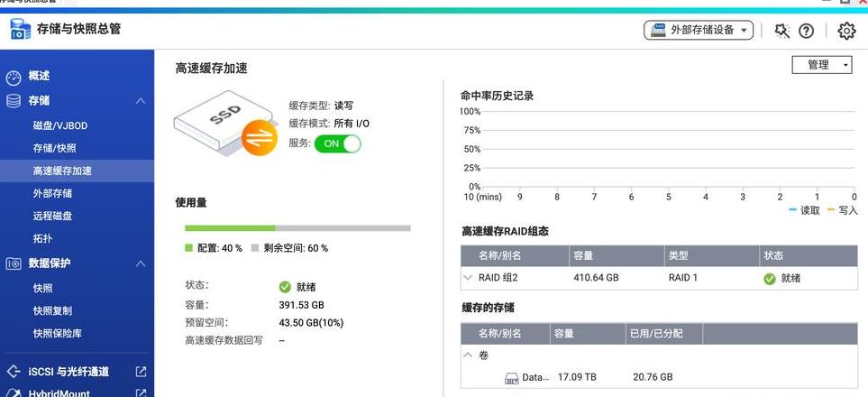Click the 存储 database icon in sidebar
The image size is (868, 397).
click(14, 101)
